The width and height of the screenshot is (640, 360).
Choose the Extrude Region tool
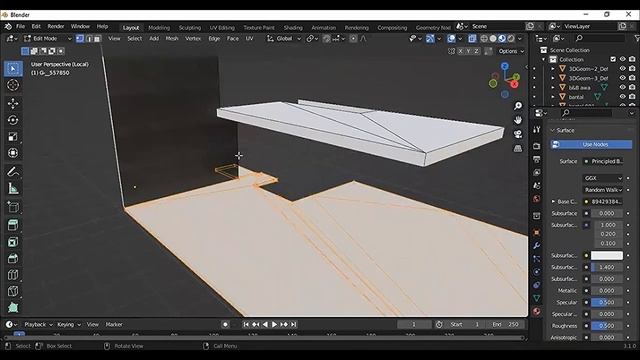tap(13, 225)
